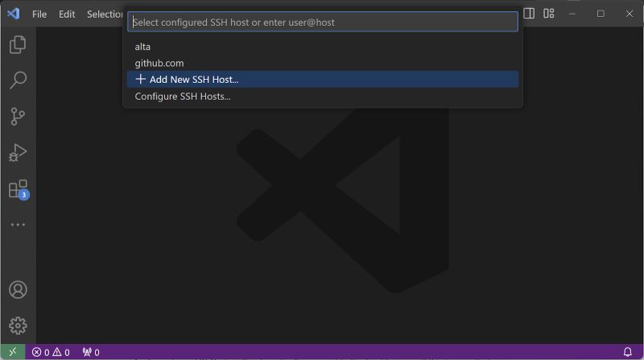
Task: Open the File menu
Action: (x=39, y=14)
